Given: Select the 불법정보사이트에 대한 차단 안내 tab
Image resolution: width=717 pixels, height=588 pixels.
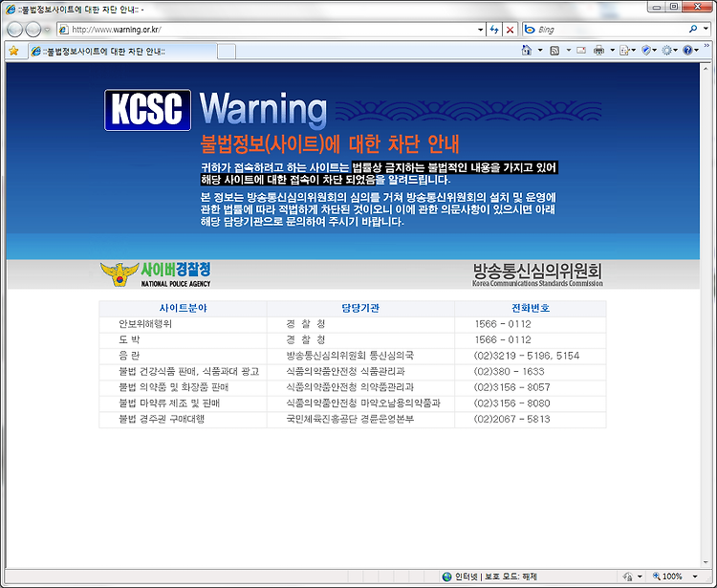Looking at the screenshot, I should (x=122, y=52).
